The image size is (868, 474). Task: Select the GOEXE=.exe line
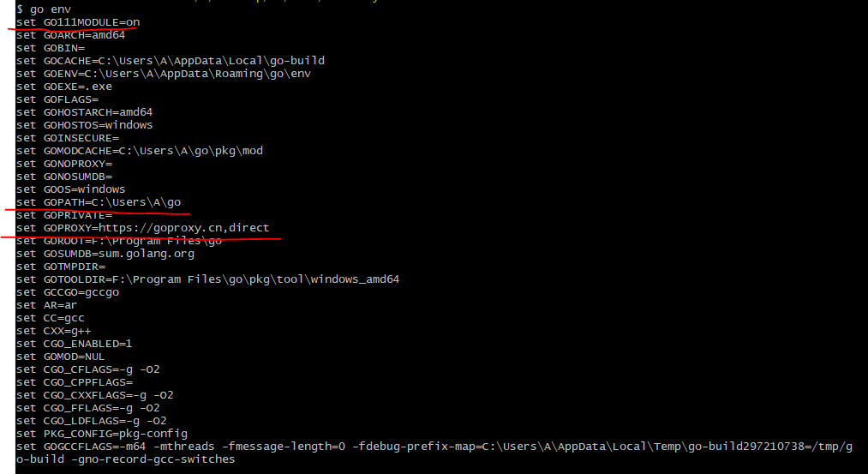(x=63, y=87)
